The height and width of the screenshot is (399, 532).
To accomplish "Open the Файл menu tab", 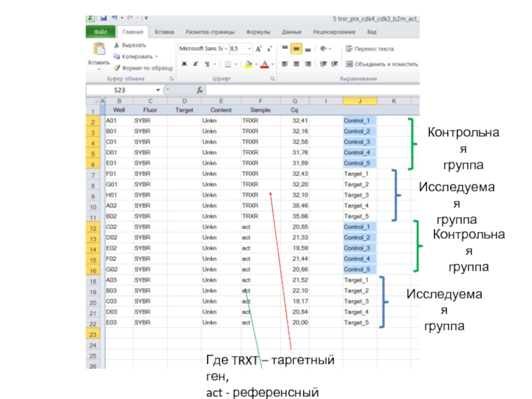I will (101, 31).
